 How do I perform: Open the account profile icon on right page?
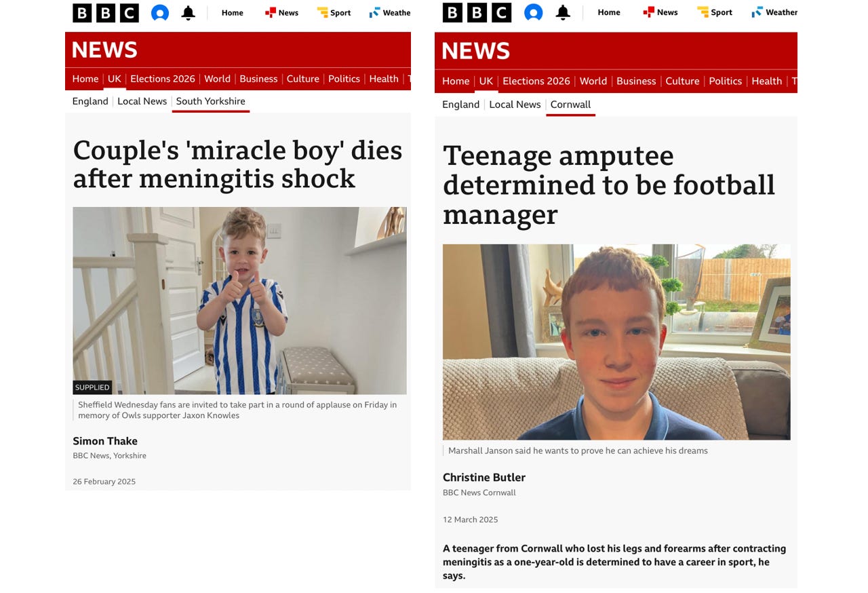click(x=534, y=13)
